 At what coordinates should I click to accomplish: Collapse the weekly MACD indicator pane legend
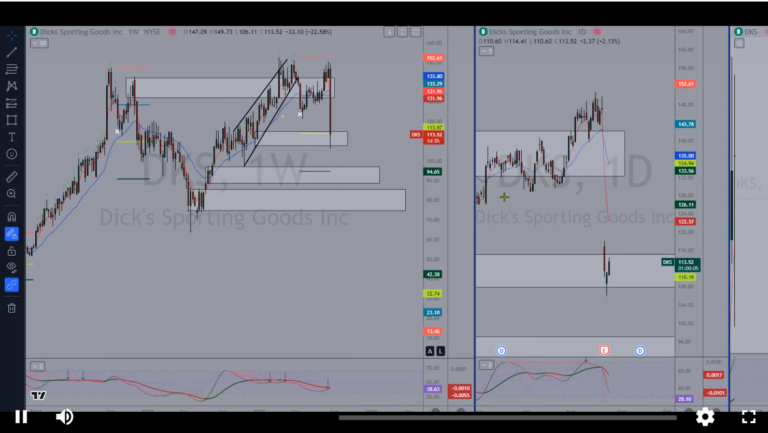pos(37,366)
